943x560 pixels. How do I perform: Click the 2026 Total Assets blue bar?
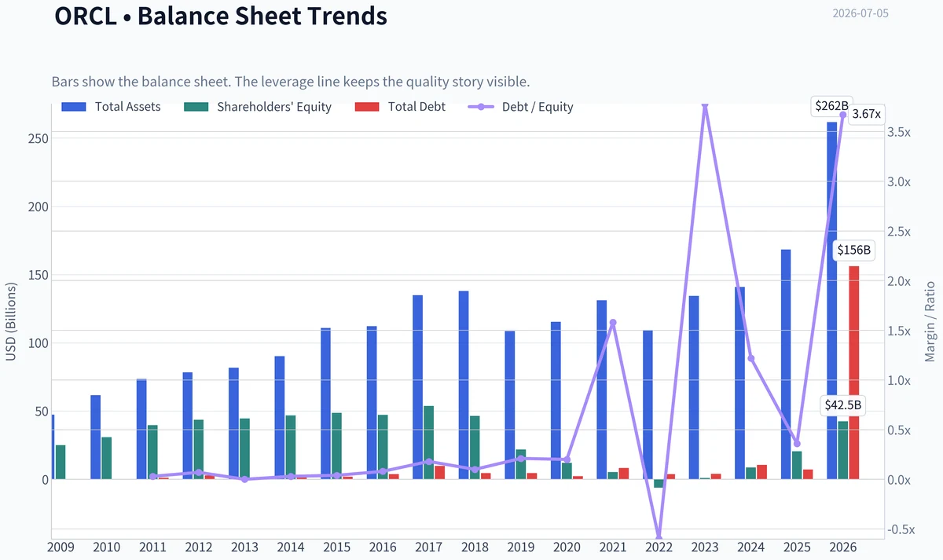pos(832,300)
